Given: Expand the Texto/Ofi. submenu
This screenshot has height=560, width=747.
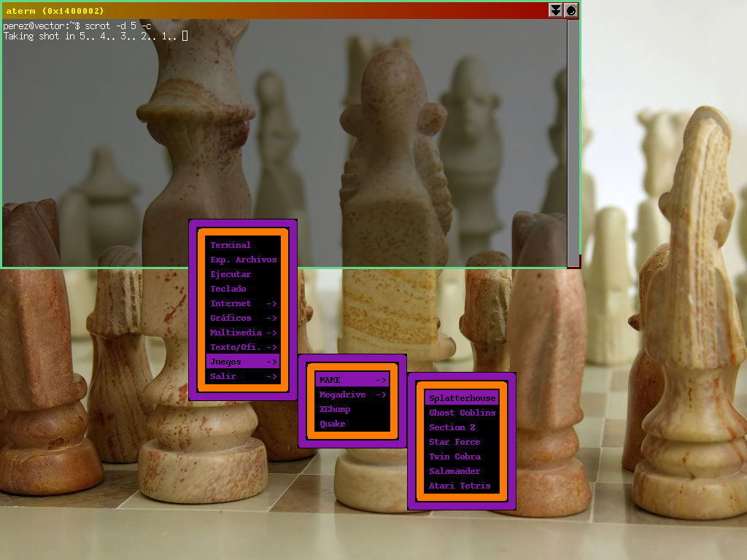Looking at the screenshot, I should [x=243, y=347].
